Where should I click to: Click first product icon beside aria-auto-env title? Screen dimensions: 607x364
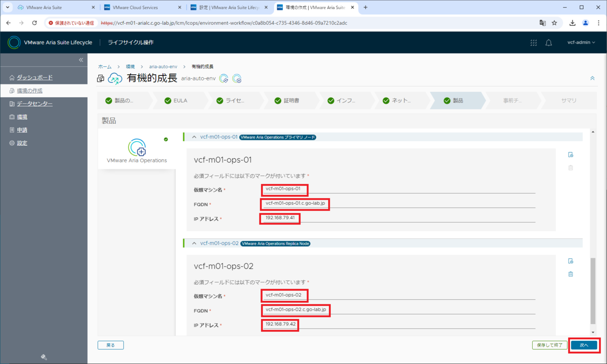(224, 78)
